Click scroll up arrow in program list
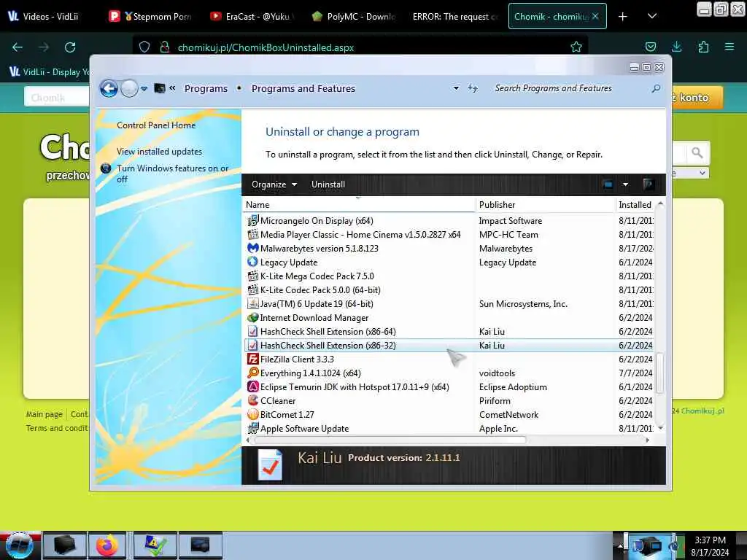 click(660, 204)
